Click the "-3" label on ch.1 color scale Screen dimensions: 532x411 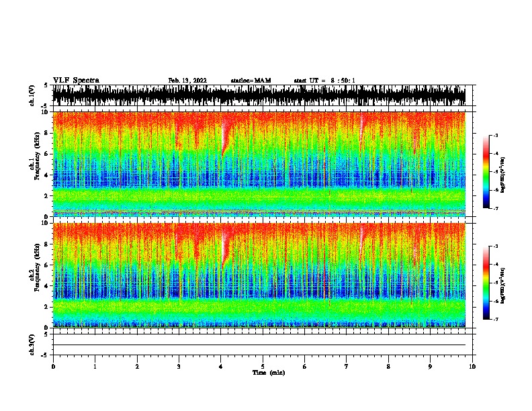(496, 136)
